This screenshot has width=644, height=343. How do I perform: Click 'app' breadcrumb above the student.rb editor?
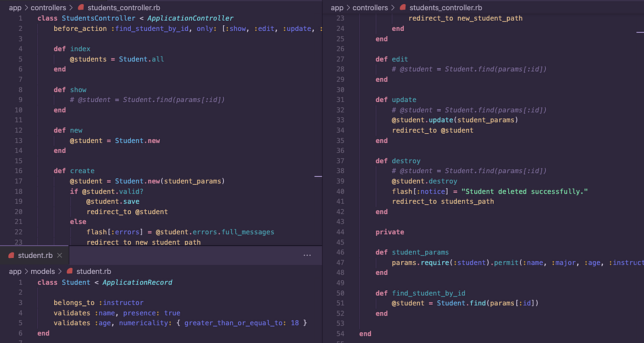(15, 271)
